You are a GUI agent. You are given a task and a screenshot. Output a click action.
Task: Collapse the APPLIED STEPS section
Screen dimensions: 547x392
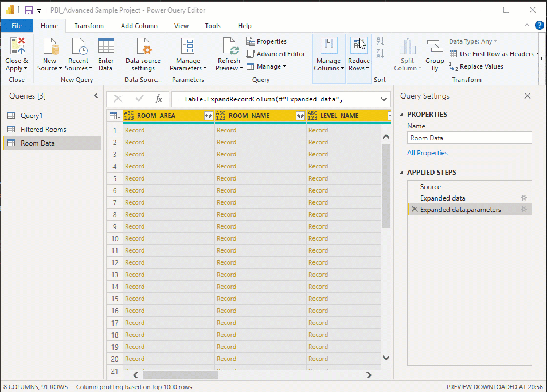coord(401,173)
